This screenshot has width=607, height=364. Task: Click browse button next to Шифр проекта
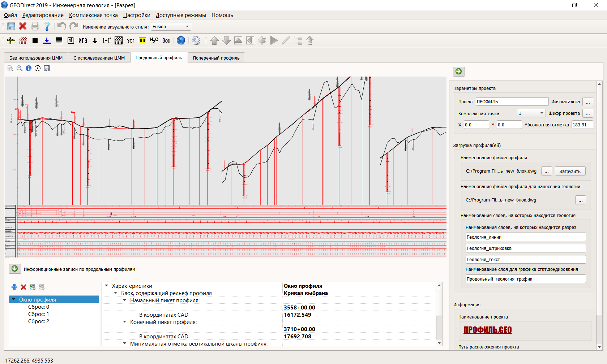(588, 113)
